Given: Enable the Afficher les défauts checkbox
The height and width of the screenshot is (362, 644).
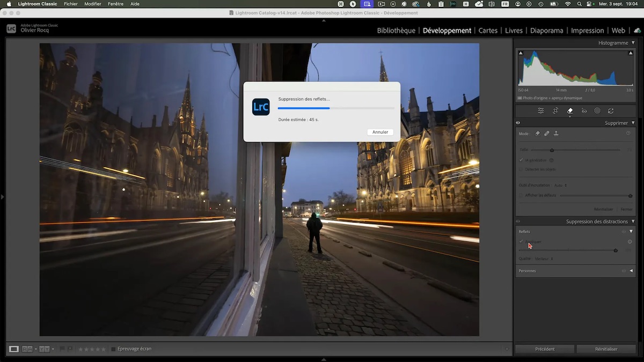Looking at the screenshot, I should coord(521,195).
